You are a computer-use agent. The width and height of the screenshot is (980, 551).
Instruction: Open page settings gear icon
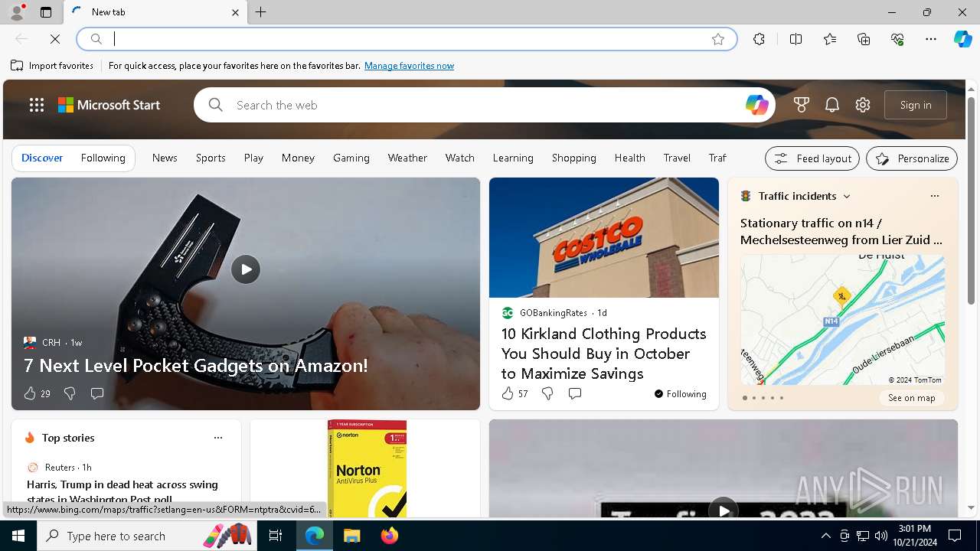[863, 105]
